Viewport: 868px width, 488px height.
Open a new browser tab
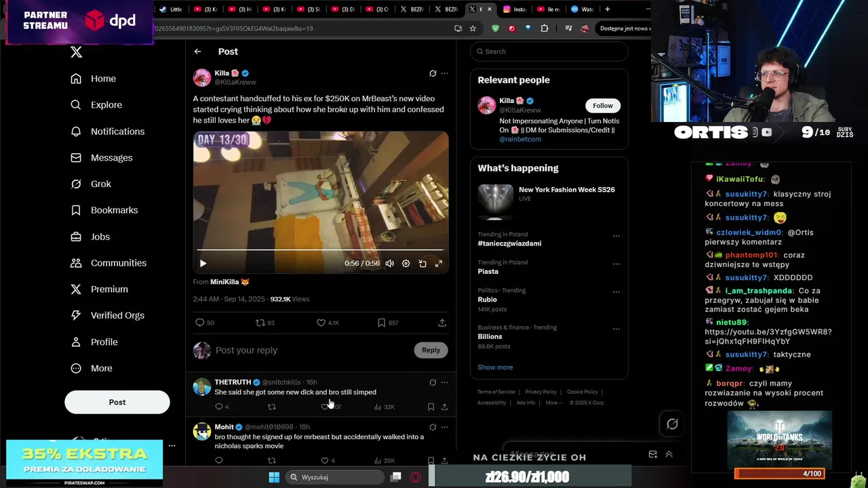pos(608,9)
